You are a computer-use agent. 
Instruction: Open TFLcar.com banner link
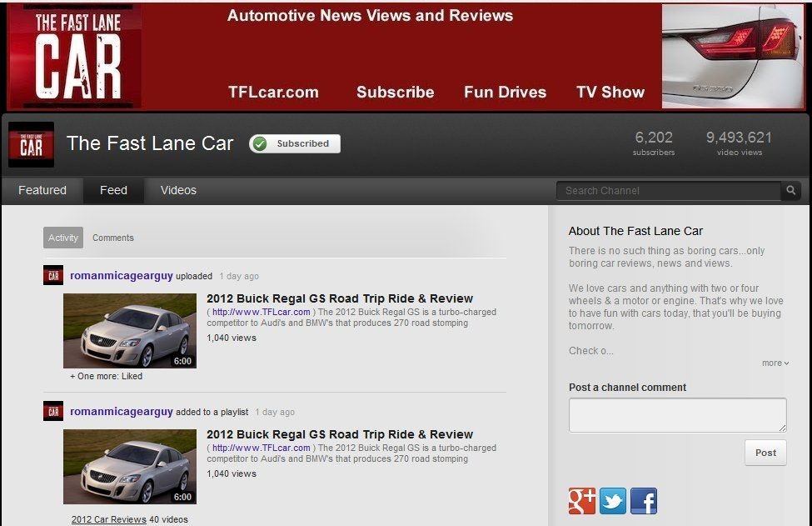point(273,93)
